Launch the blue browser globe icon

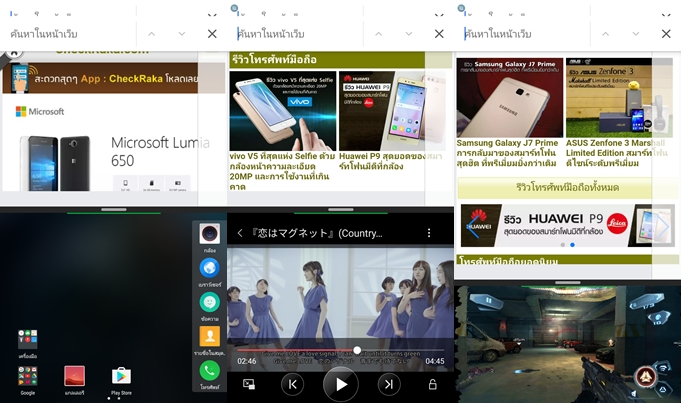(x=209, y=268)
